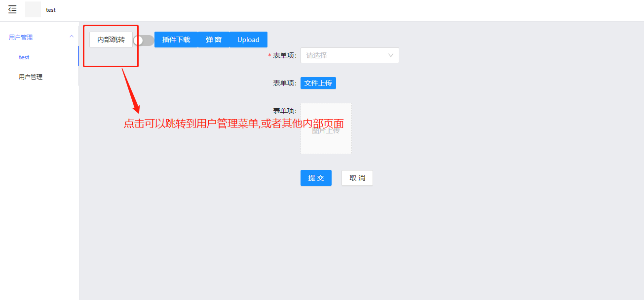The image size is (644, 300).
Task: Start a file upload via 文件上传
Action: point(318,83)
